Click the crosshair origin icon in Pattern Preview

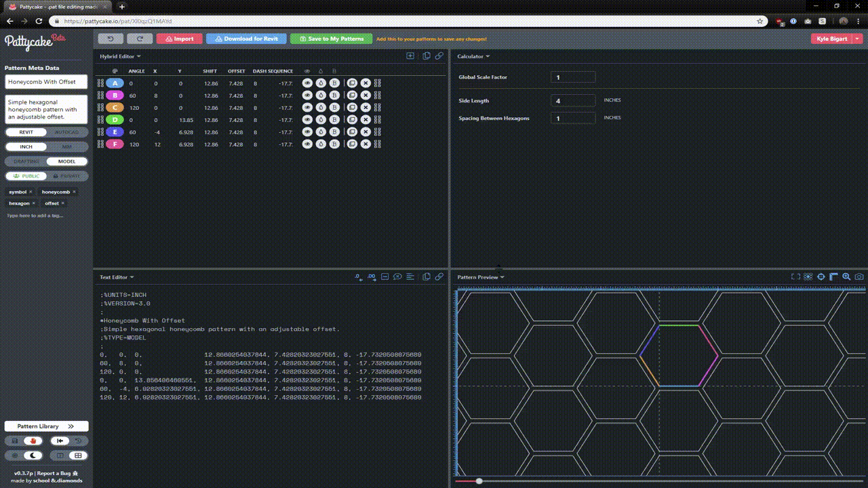coord(821,277)
